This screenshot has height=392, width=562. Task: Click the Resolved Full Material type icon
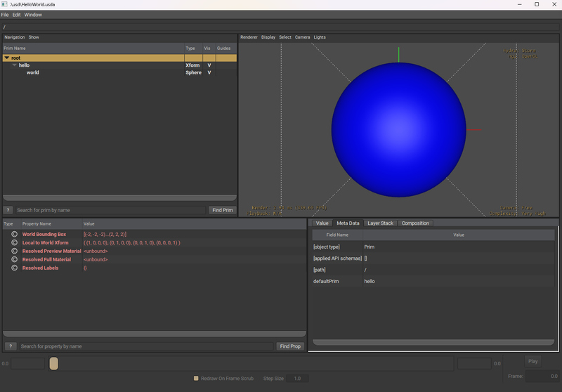coord(13,259)
